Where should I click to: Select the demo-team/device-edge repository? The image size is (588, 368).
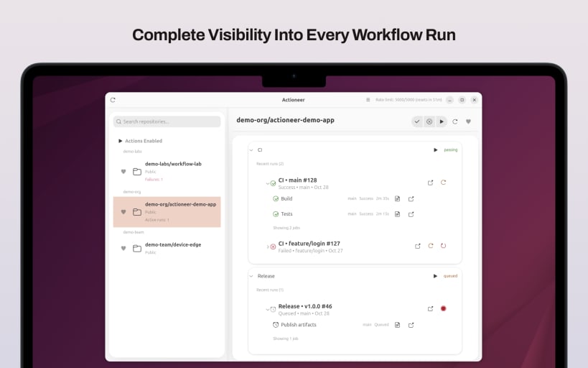167,248
